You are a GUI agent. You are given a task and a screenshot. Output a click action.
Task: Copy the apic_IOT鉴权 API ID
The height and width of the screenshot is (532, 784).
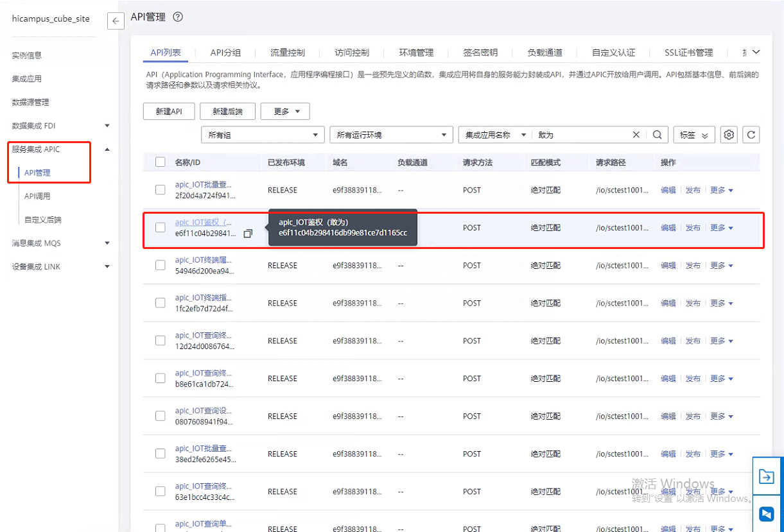pyautogui.click(x=248, y=234)
